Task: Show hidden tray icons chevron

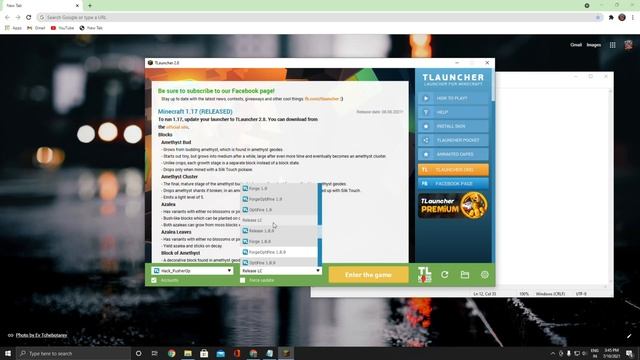Action: click(x=553, y=353)
